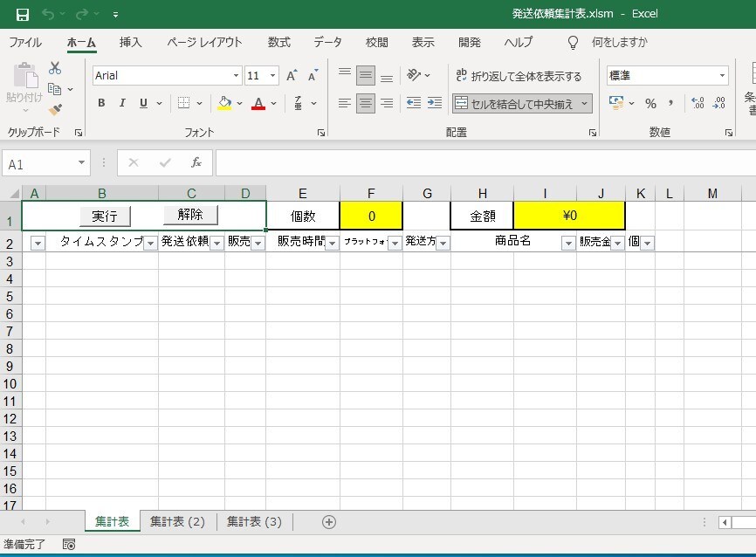
Task: Click the Format Painter brush icon
Action: 55,109
